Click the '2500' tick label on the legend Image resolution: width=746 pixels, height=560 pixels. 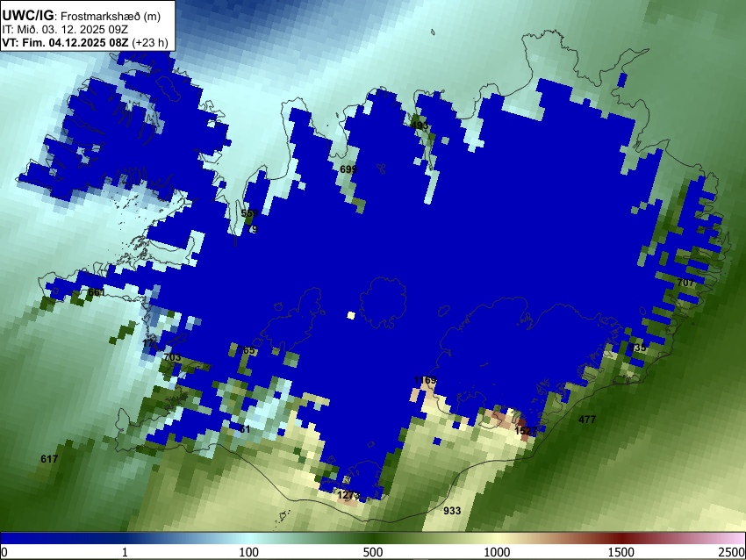coord(732,552)
